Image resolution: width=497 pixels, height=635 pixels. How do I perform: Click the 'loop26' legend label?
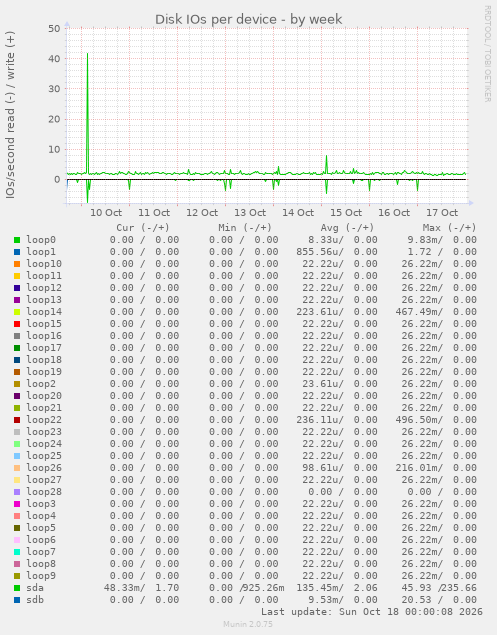(44, 468)
